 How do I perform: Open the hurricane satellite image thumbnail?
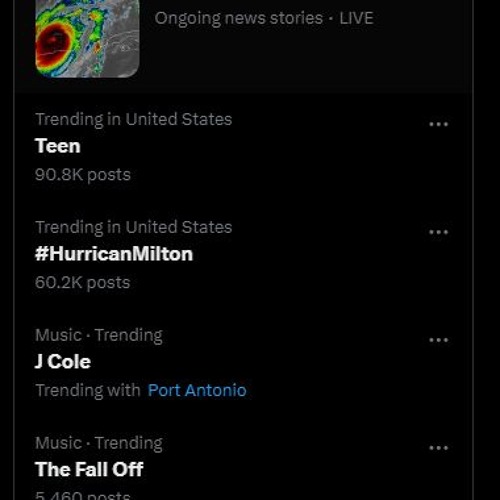[x=87, y=38]
